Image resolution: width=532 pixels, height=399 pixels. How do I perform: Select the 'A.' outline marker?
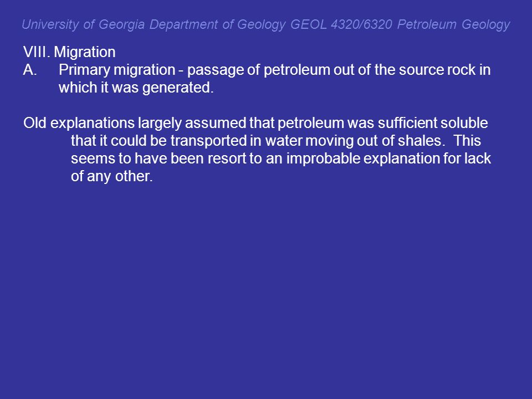pyautogui.click(x=30, y=70)
